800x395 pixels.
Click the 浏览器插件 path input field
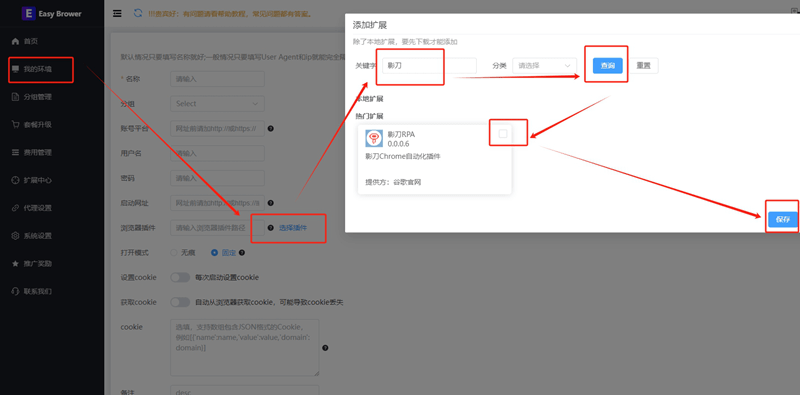tap(217, 228)
